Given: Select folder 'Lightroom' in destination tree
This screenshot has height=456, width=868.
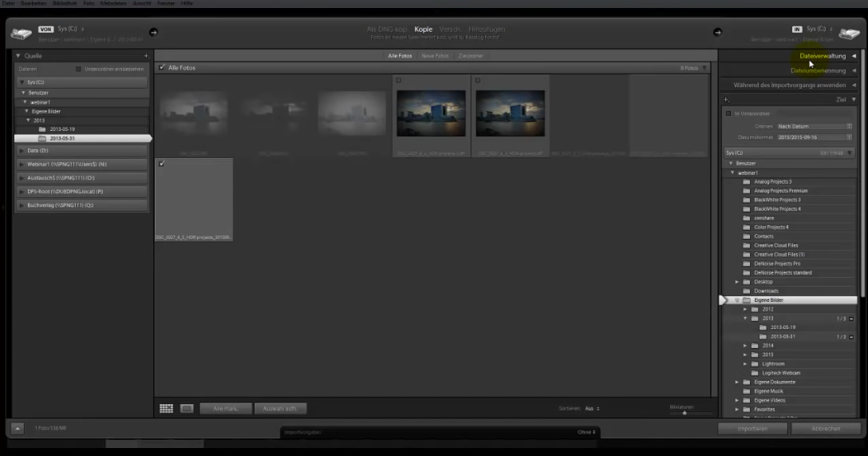Looking at the screenshot, I should pyautogui.click(x=772, y=363).
